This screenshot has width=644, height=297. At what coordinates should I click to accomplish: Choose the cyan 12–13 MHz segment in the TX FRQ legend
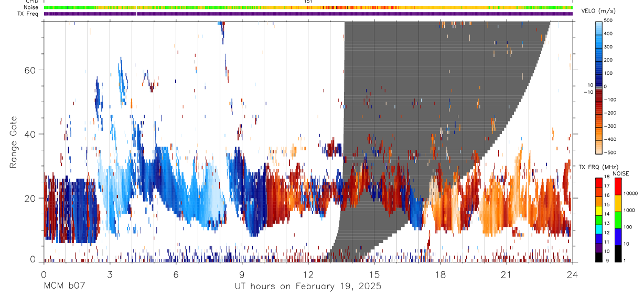599,229
